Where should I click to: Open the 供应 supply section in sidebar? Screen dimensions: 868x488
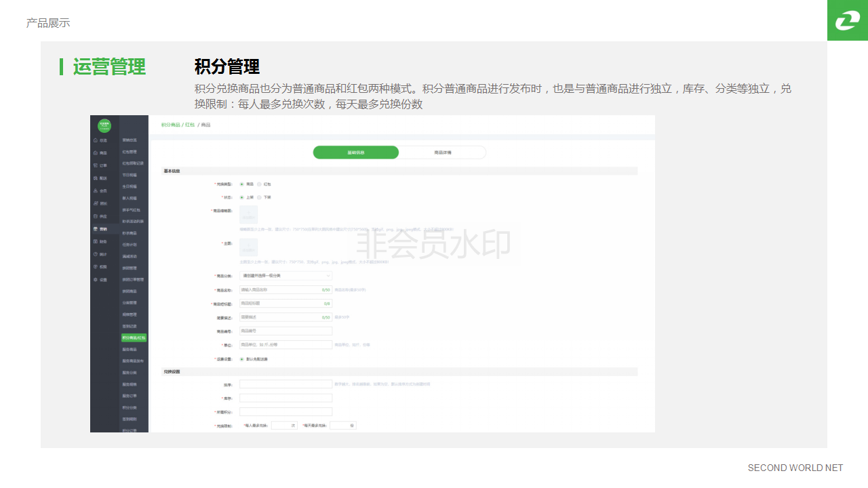pyautogui.click(x=100, y=216)
